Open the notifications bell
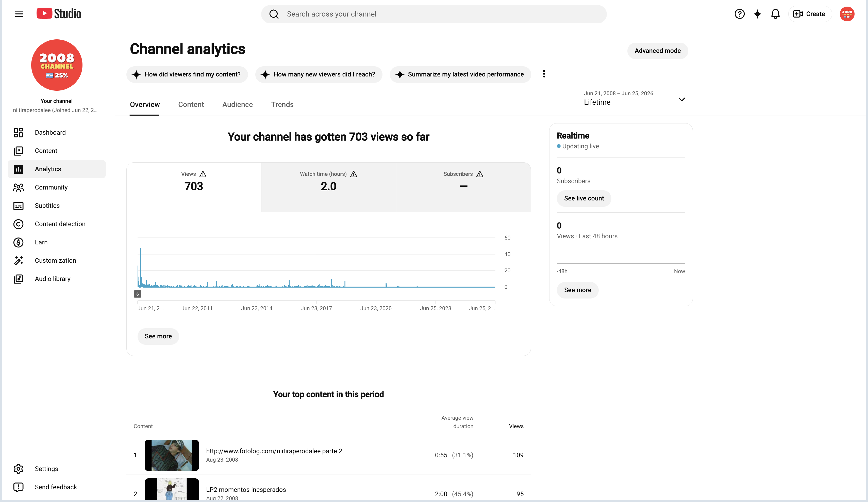Screen dimensions: 868x502 pyautogui.click(x=775, y=14)
